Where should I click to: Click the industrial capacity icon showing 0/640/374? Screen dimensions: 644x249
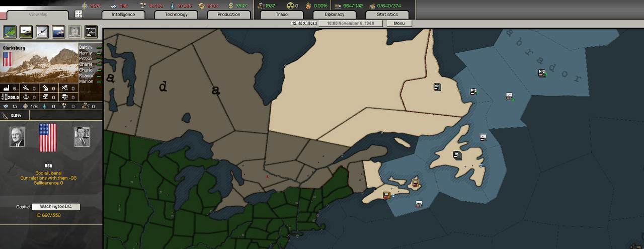(x=372, y=6)
